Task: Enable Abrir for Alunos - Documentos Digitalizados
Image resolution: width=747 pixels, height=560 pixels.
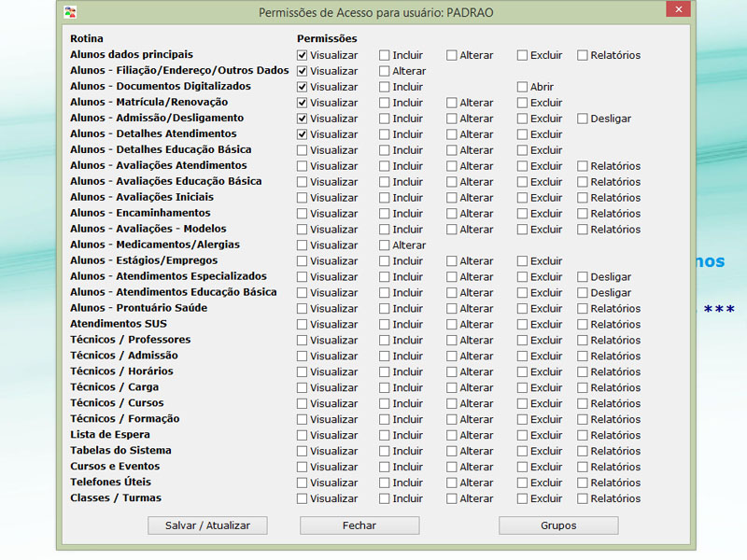Action: 523,87
